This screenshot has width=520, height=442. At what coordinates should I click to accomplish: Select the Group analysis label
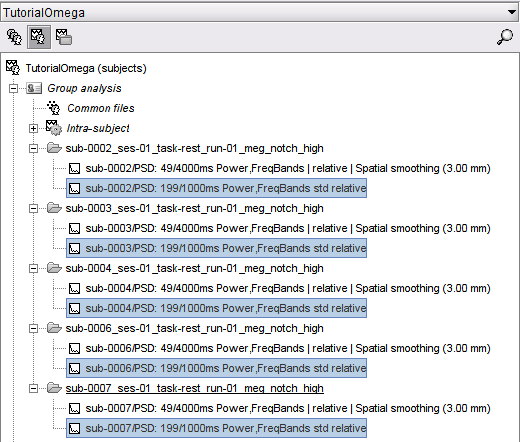(x=84, y=88)
